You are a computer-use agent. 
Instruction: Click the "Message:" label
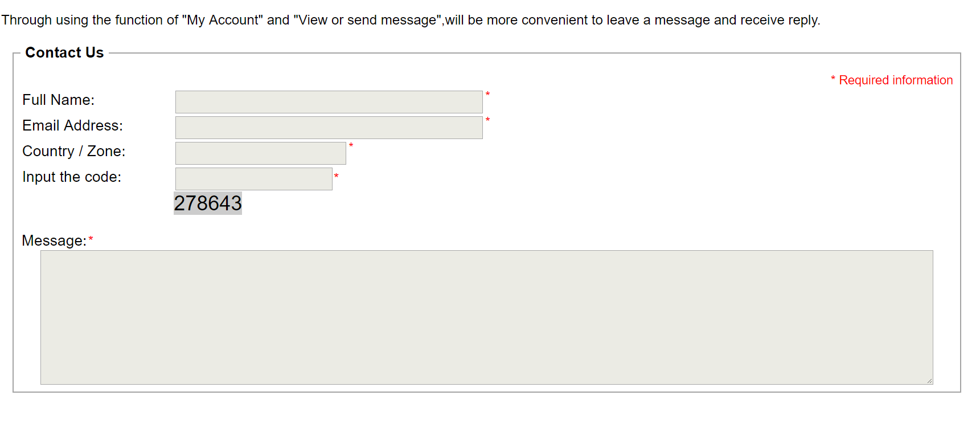pyautogui.click(x=54, y=241)
